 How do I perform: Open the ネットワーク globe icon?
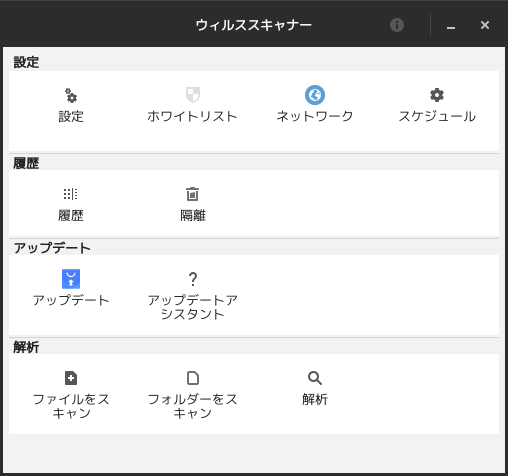[315, 95]
